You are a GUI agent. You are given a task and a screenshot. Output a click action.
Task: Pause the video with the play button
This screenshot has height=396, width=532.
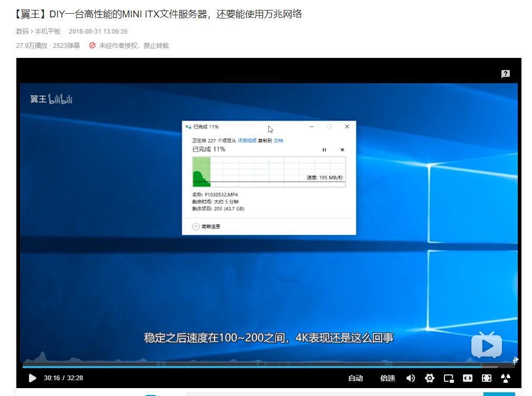(x=33, y=378)
